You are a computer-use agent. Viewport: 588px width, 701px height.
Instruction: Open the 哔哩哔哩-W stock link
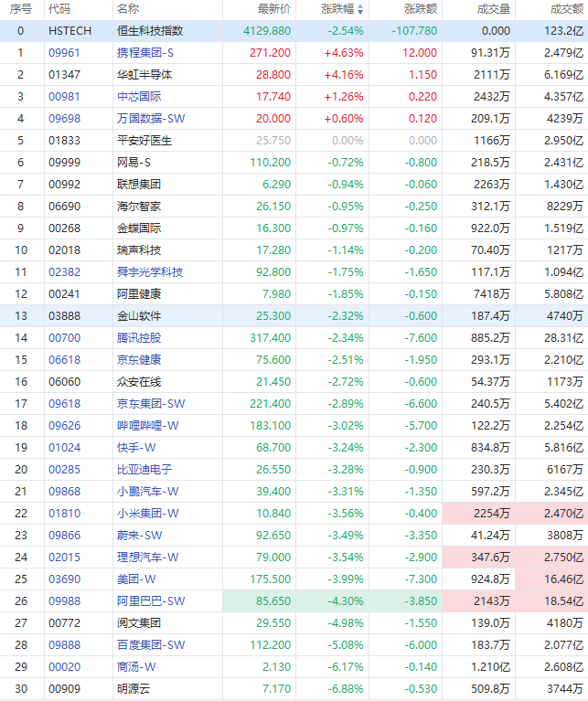[x=147, y=425]
